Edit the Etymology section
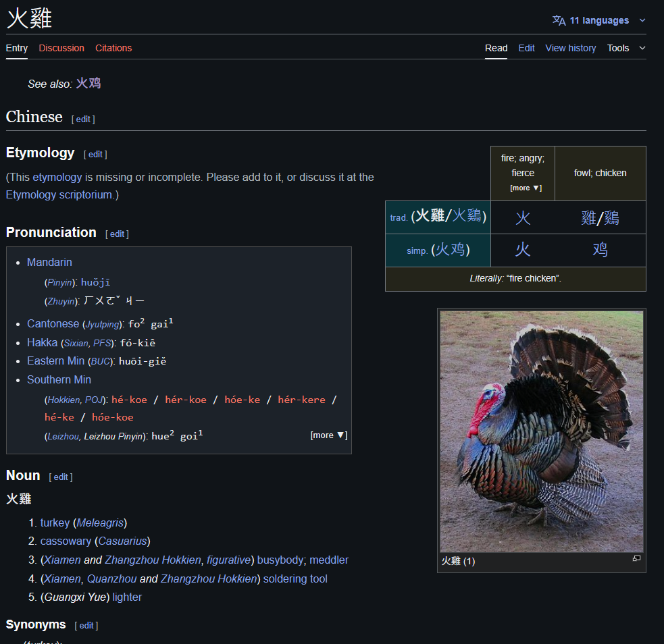The height and width of the screenshot is (644, 664). (x=95, y=155)
